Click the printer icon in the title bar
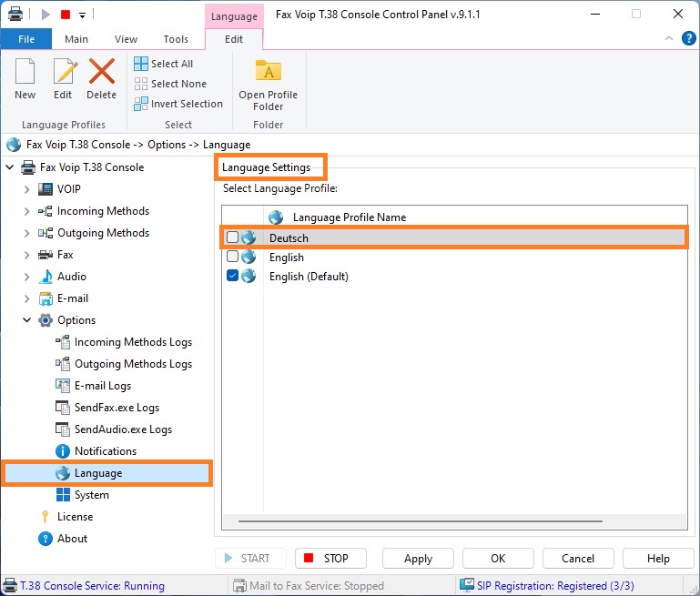 [15, 14]
